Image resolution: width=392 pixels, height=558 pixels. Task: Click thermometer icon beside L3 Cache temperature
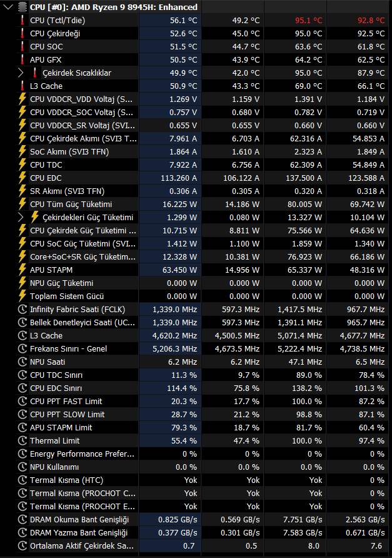click(22, 86)
